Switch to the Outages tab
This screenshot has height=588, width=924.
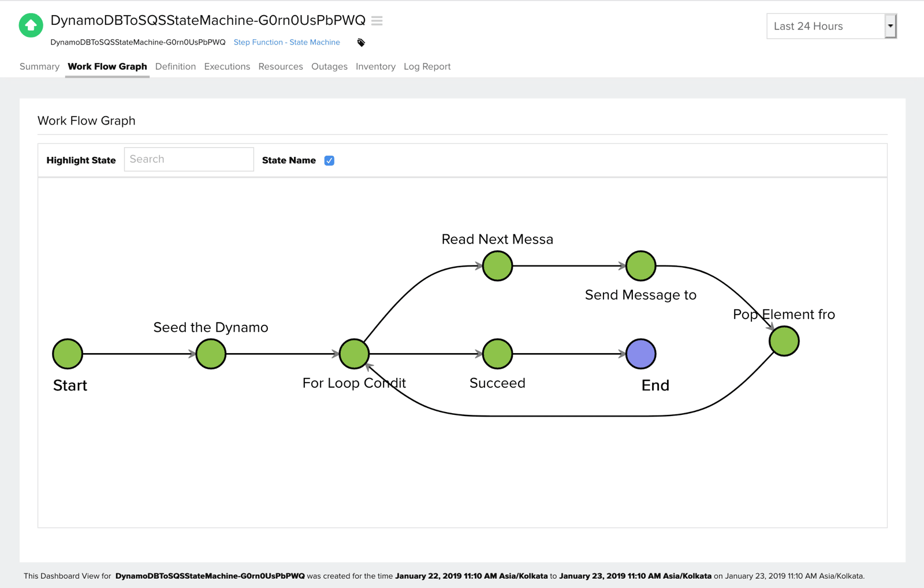click(x=329, y=66)
